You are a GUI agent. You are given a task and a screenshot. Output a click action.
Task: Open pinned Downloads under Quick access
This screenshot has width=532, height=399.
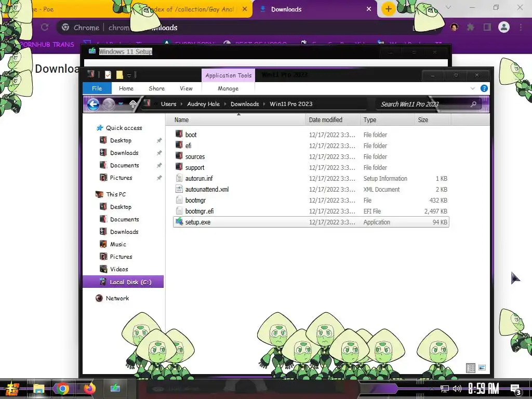coord(124,153)
